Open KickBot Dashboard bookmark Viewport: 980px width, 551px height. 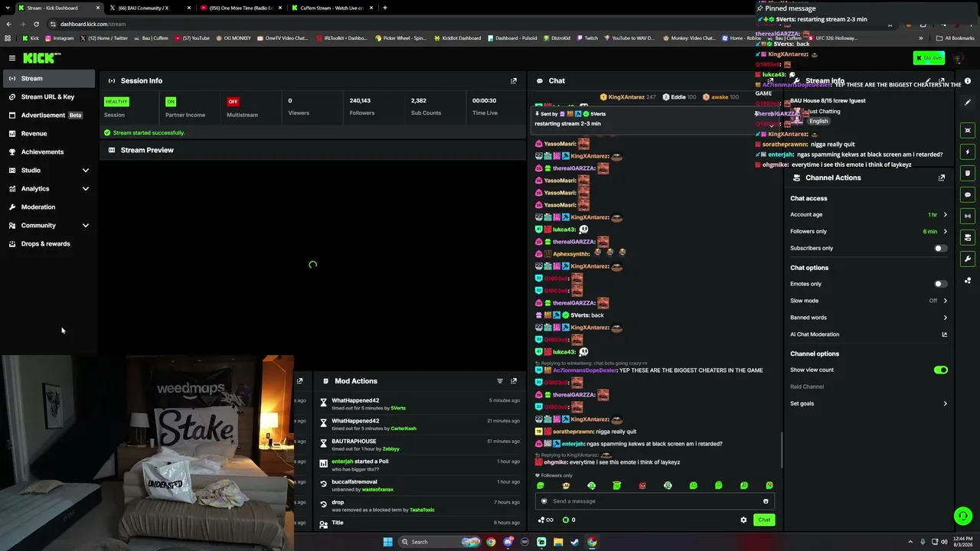(458, 38)
